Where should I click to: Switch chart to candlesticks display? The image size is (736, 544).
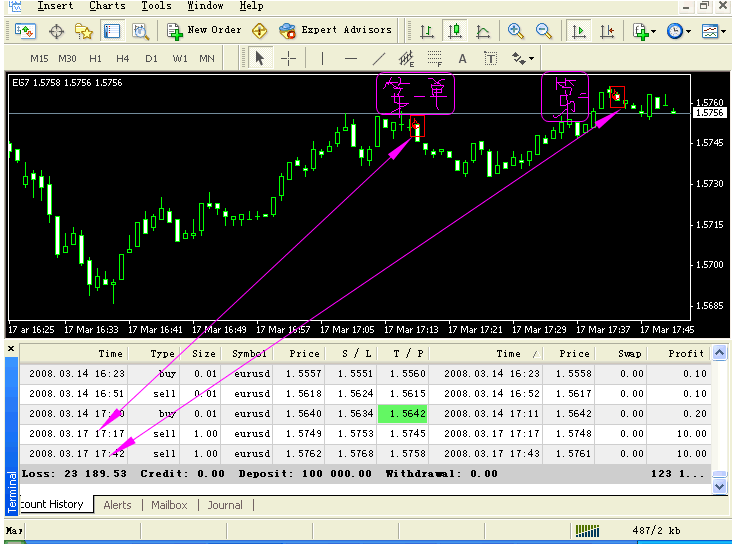pos(455,31)
